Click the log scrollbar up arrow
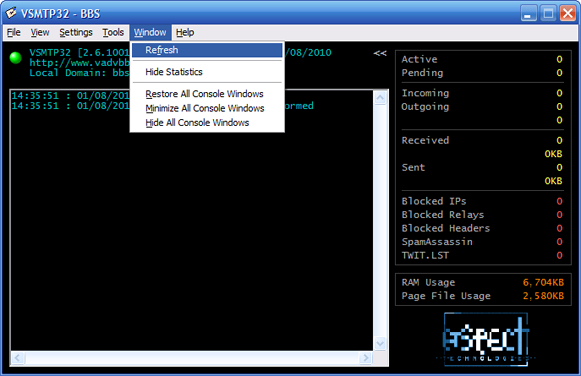Image resolution: width=581 pixels, height=376 pixels. coord(381,98)
